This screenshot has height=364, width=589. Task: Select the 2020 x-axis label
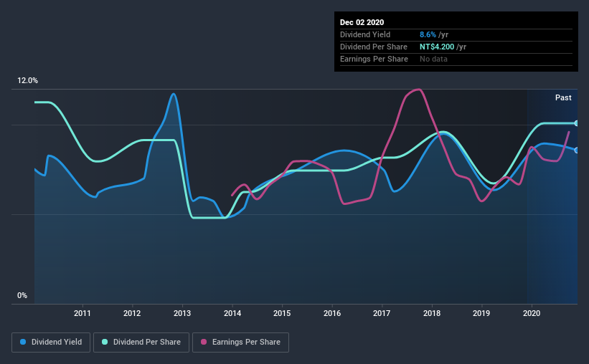[532, 313]
